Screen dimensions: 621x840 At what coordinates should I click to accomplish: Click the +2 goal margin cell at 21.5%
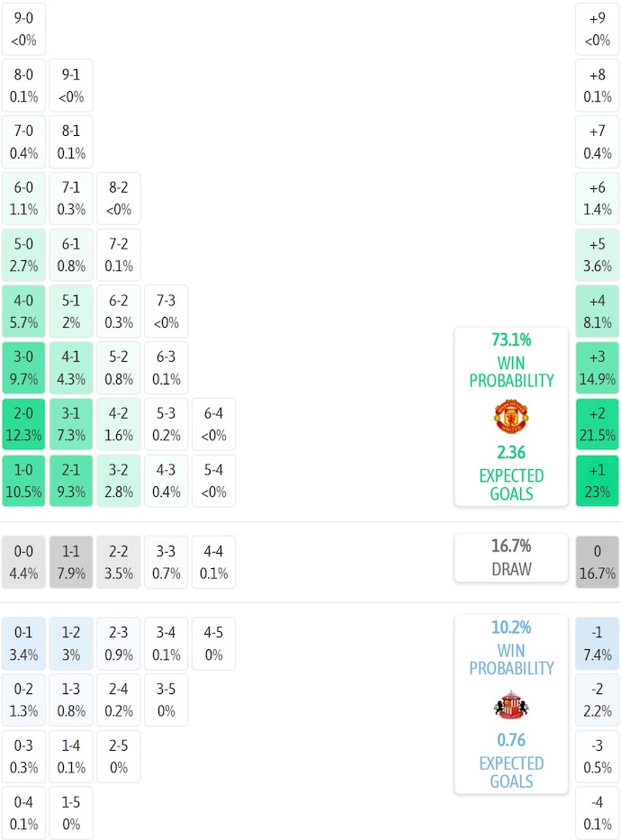point(598,424)
